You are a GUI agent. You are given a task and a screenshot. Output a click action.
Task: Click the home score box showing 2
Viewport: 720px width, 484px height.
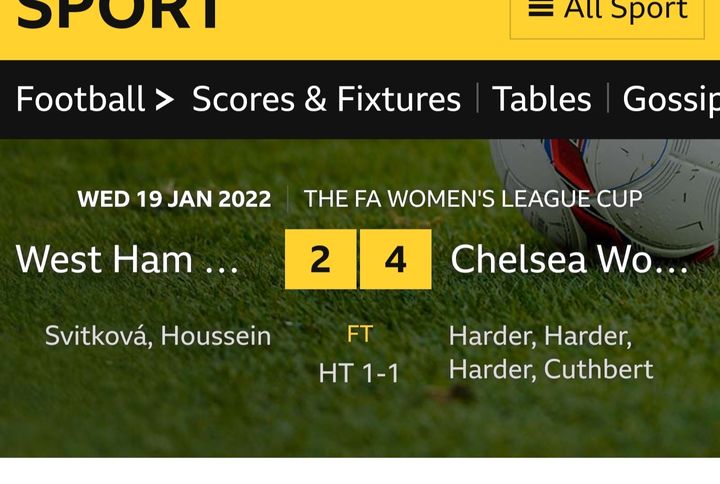coord(320,259)
